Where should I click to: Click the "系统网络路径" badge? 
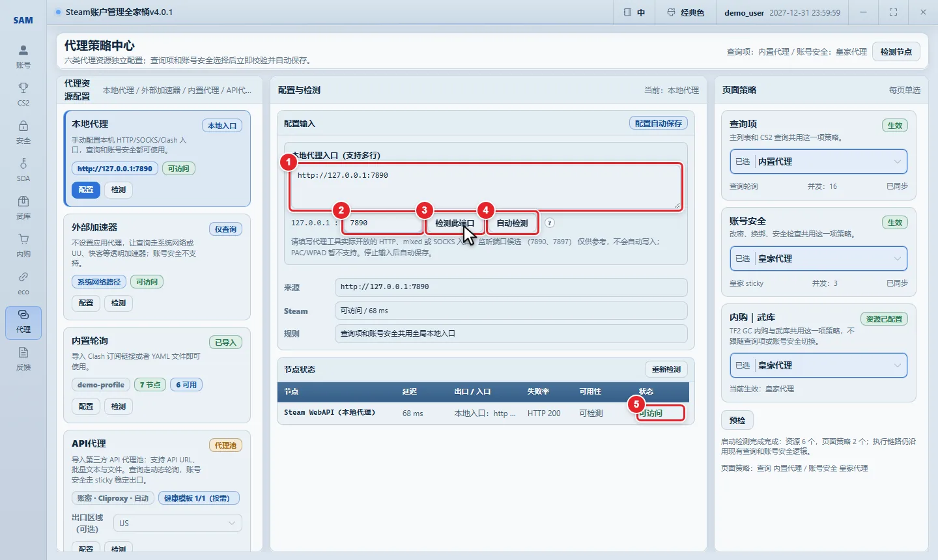tap(99, 282)
